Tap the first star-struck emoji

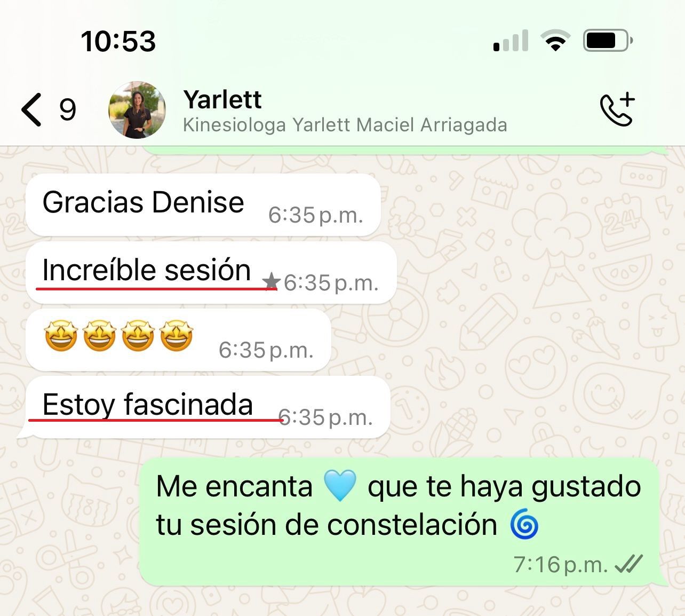[x=61, y=336]
